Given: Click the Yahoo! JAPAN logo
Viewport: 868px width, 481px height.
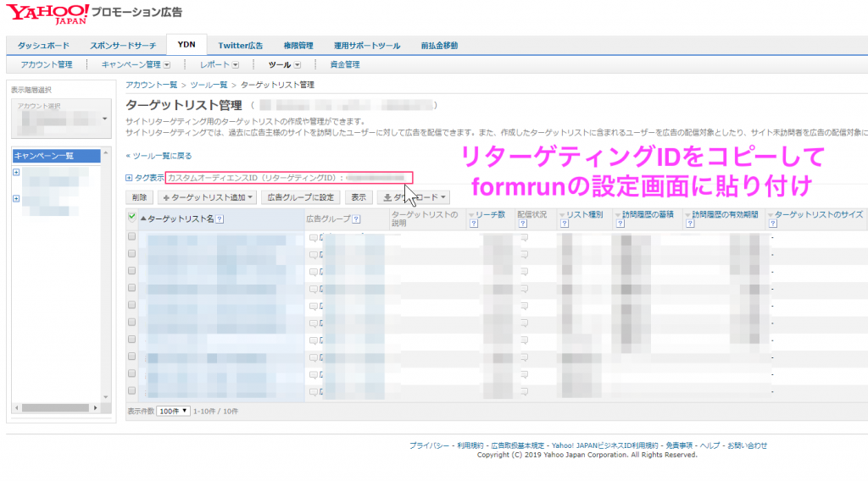Looking at the screenshot, I should 47,14.
